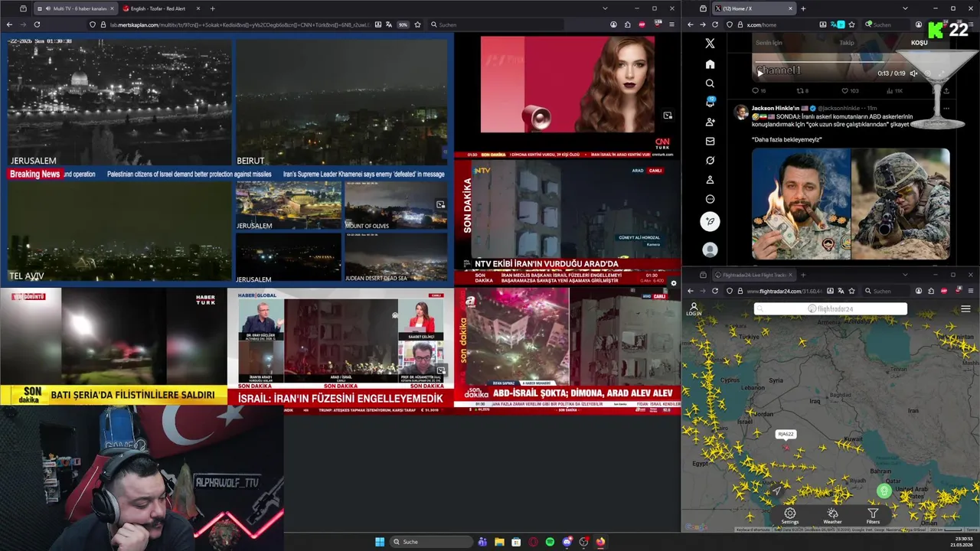This screenshot has height=551, width=980.
Task: Click Keyboard shortcuts link on the map
Action: (753, 530)
